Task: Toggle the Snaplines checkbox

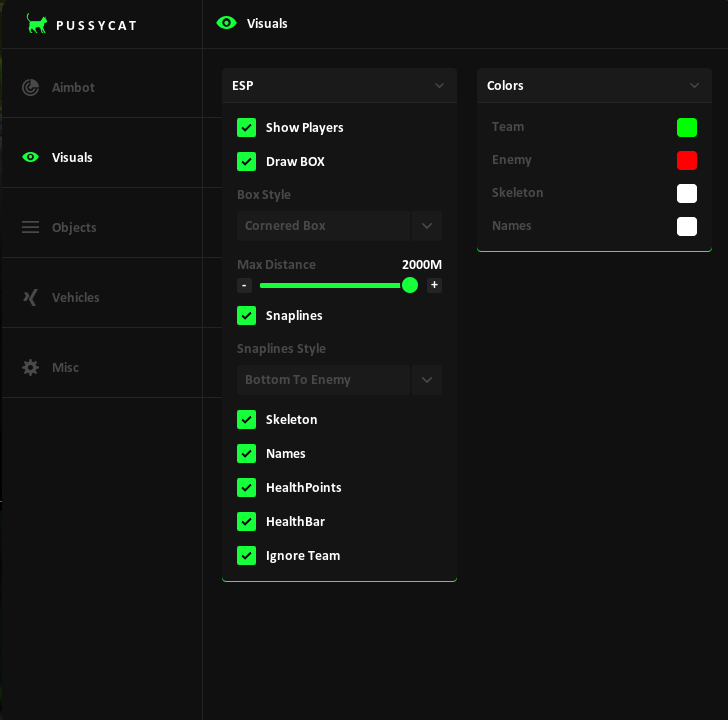Action: click(x=247, y=316)
